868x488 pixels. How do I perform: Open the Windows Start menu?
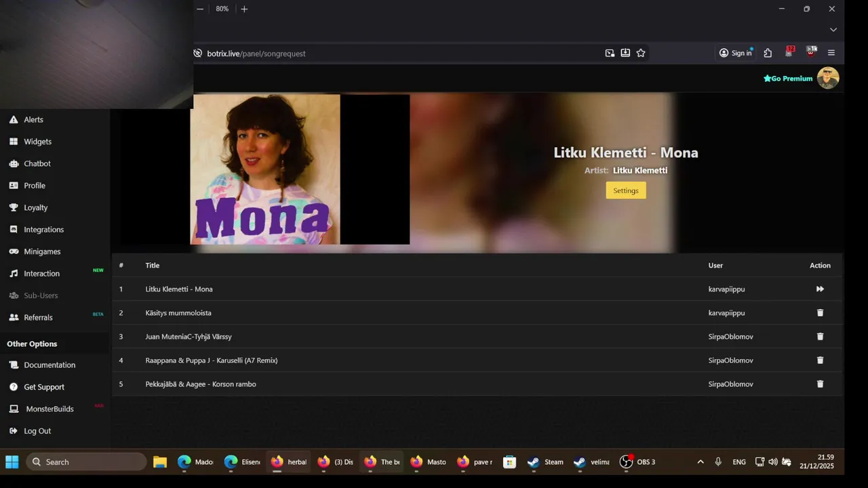(12, 462)
